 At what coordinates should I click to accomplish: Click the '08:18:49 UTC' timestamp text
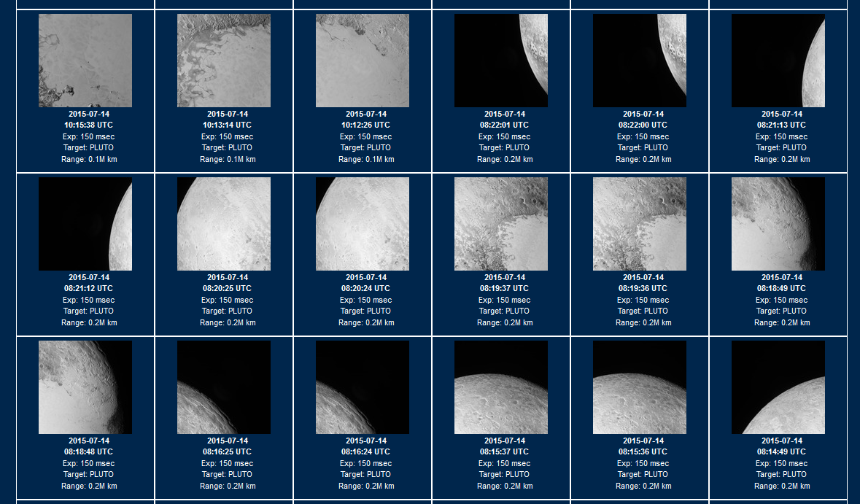pos(781,289)
